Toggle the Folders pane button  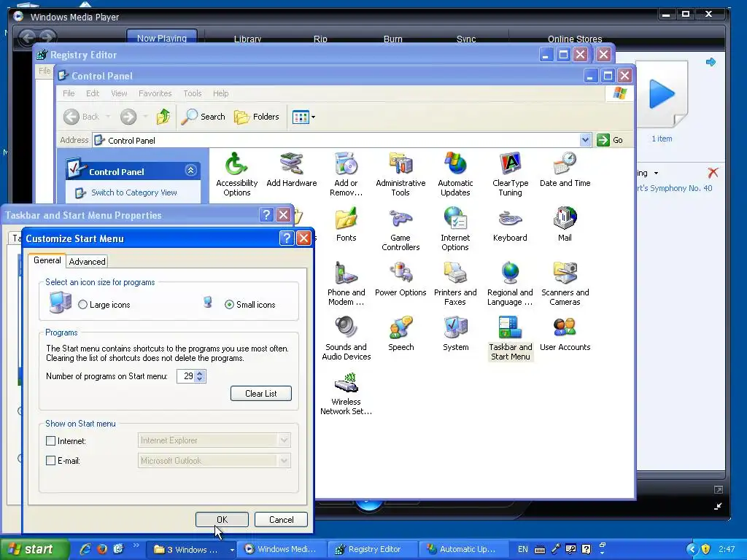(x=257, y=117)
